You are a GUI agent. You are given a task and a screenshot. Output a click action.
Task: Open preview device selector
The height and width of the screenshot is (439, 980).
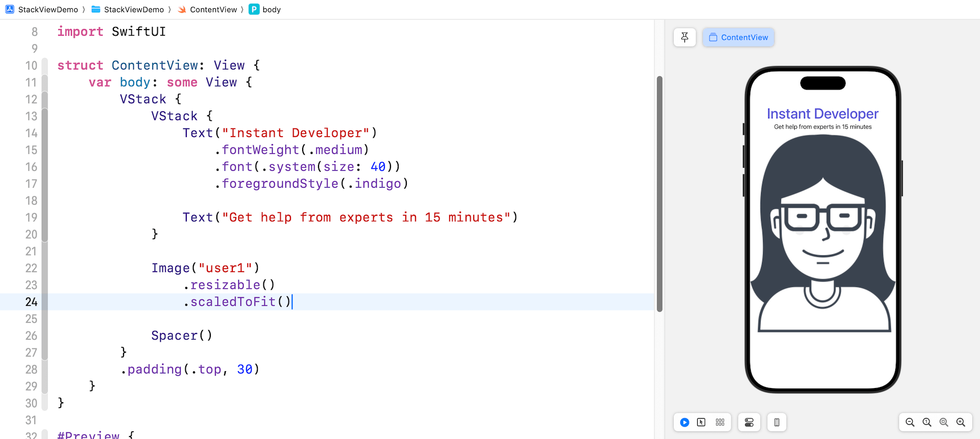[776, 422]
